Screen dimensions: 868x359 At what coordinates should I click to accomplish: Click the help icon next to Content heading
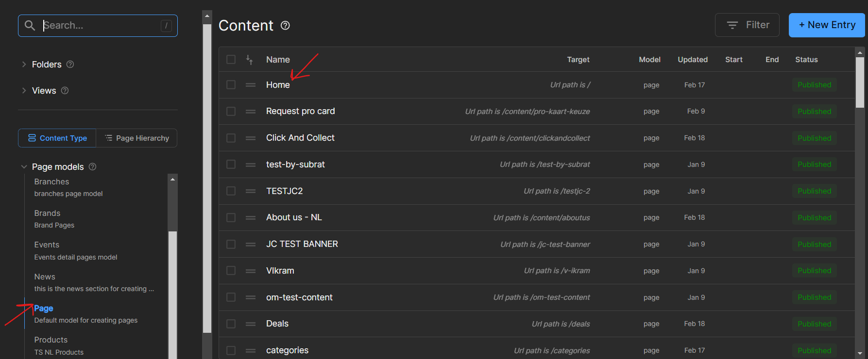pyautogui.click(x=286, y=26)
